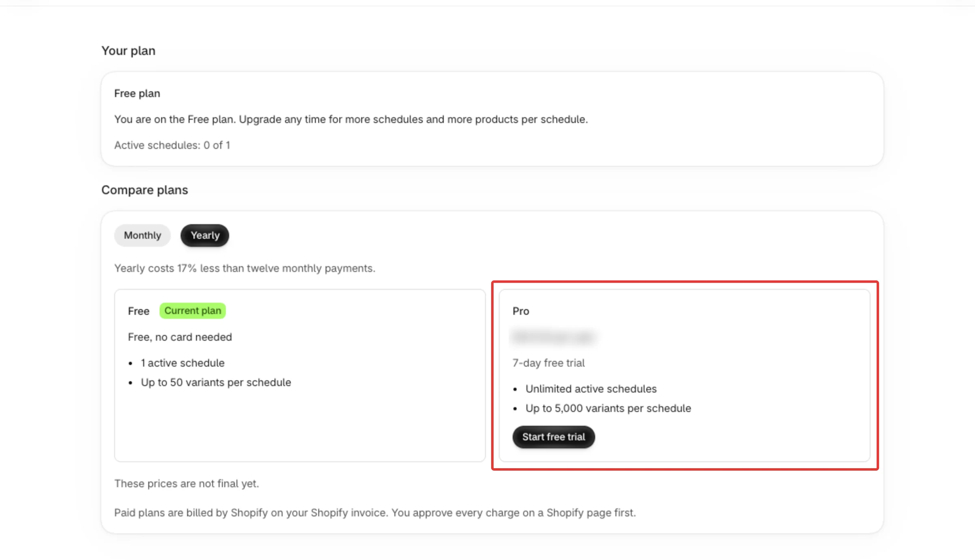The height and width of the screenshot is (560, 975).
Task: Click 'Active schedules: 0 of 1' text
Action: tap(172, 145)
